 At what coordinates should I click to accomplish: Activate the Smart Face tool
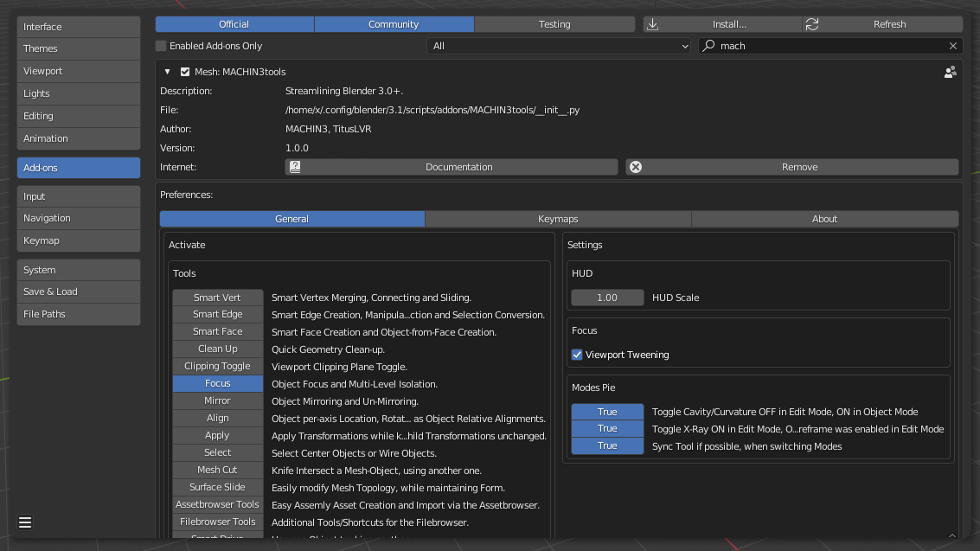tap(217, 332)
